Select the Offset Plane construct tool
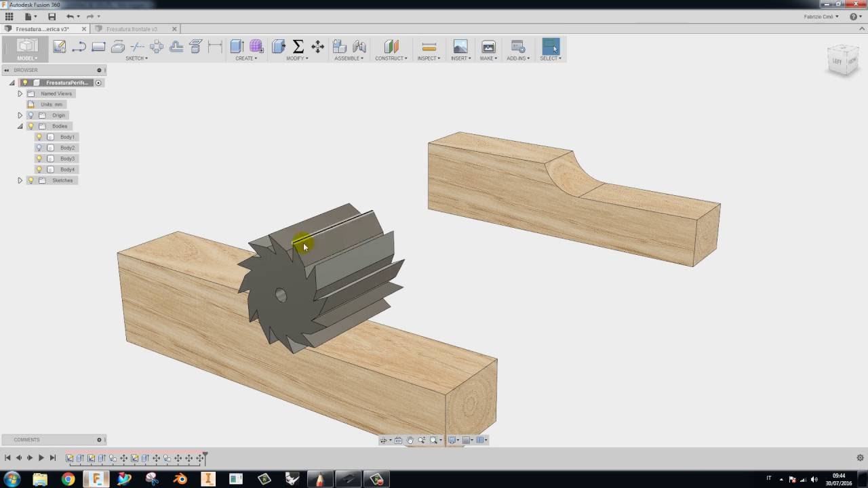The image size is (868, 488). (x=391, y=46)
